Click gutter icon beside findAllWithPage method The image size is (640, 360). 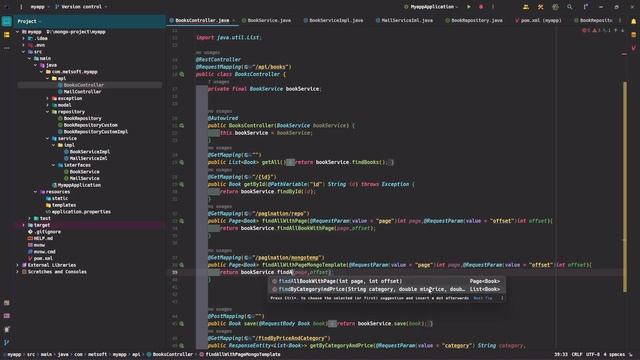(182, 221)
